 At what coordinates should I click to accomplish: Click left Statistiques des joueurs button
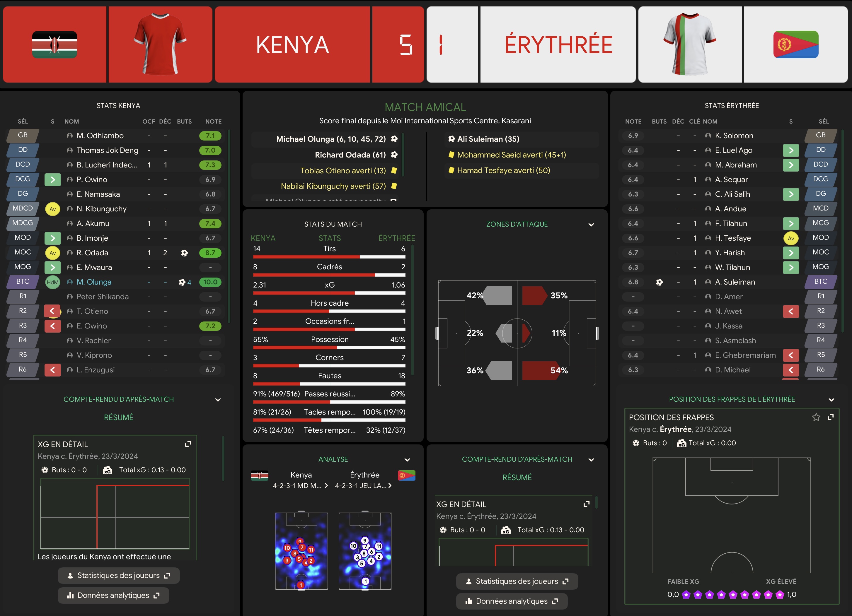(119, 576)
